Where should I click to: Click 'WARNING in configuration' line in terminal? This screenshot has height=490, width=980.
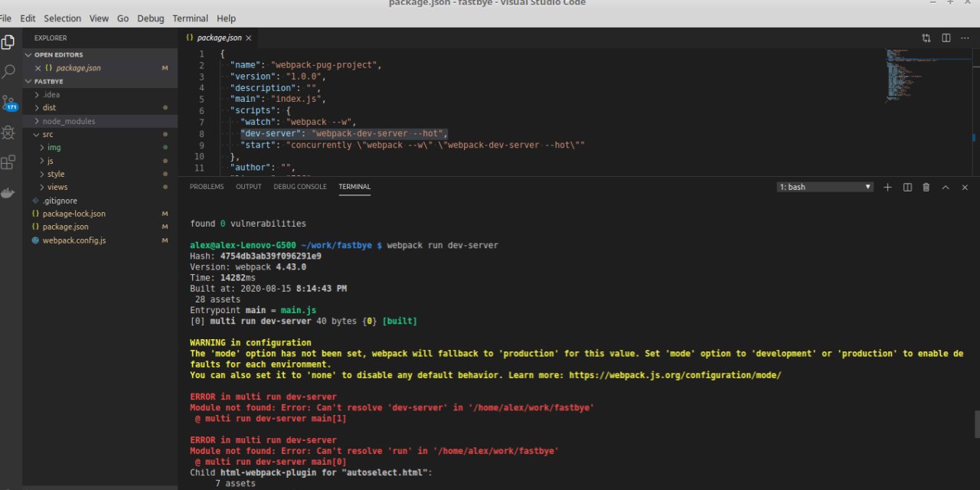(x=250, y=343)
